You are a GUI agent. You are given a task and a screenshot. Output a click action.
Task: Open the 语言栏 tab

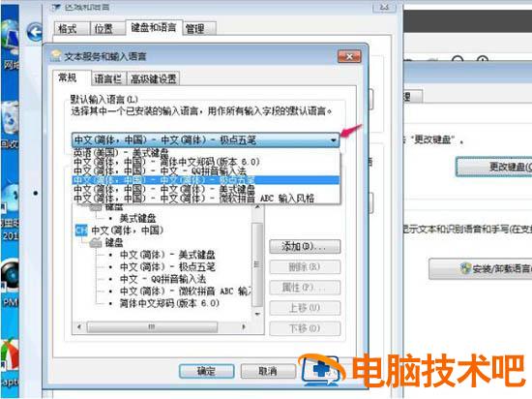tap(109, 78)
